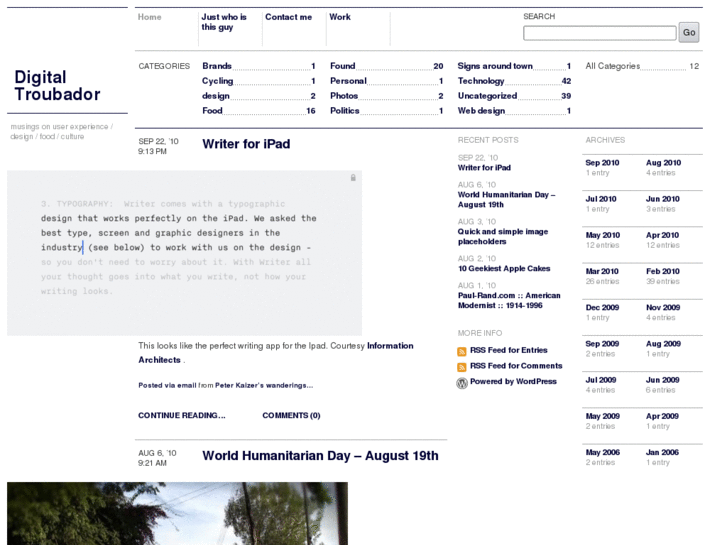Image resolution: width=727 pixels, height=545 pixels.
Task: Open Apr 2010 archive
Action: 662,235
